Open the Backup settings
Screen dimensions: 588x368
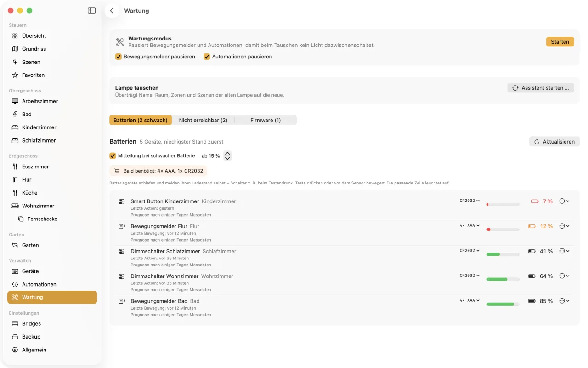pos(52,337)
